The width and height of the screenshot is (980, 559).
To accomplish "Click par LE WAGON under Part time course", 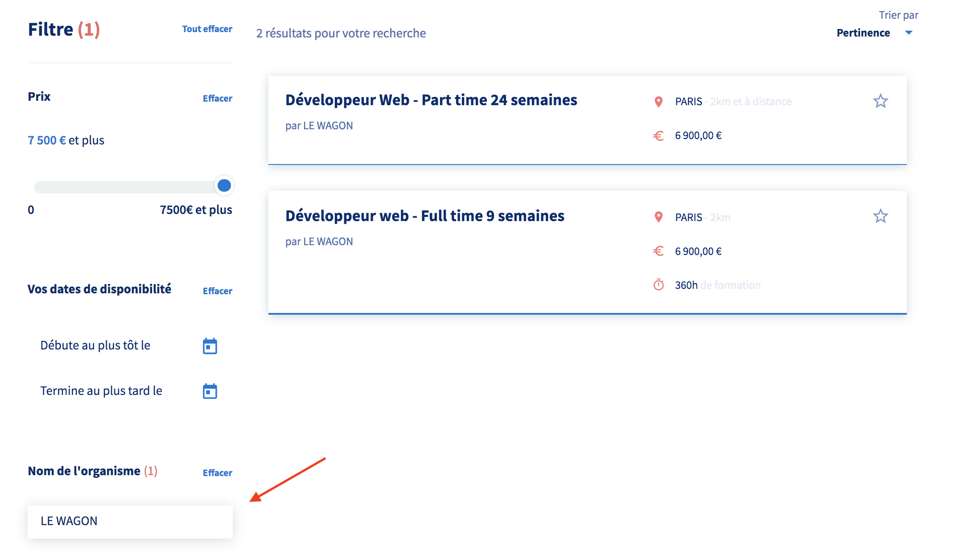I will pyautogui.click(x=319, y=126).
